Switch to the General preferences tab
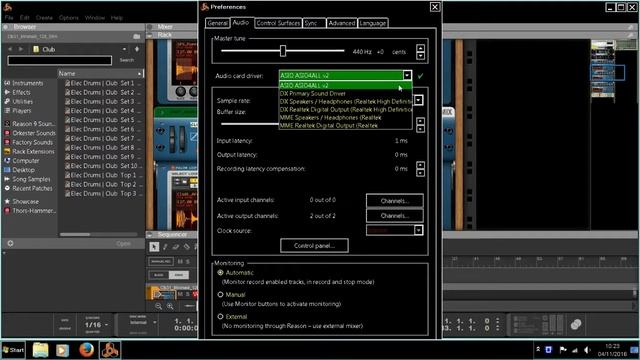 pos(217,23)
